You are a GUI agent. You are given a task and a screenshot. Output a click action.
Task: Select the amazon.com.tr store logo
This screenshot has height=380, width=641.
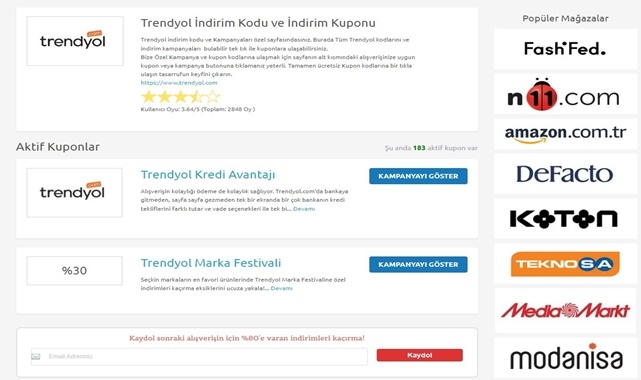565,134
